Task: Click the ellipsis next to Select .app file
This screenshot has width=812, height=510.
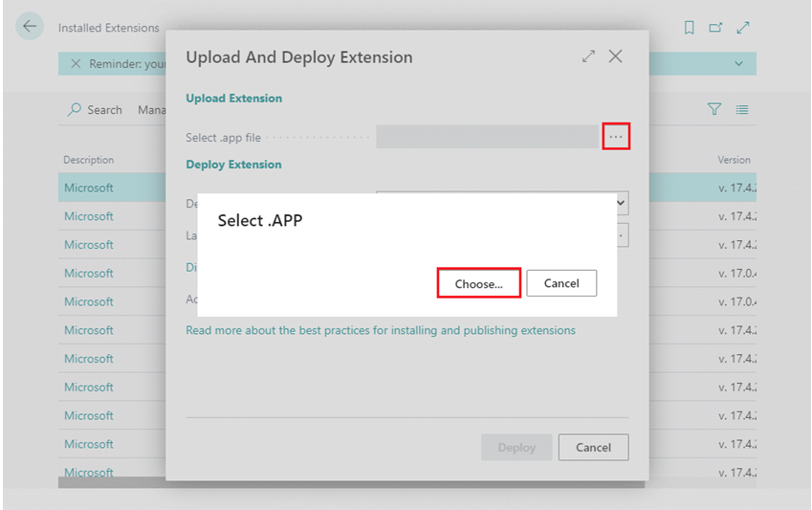Action: [616, 137]
